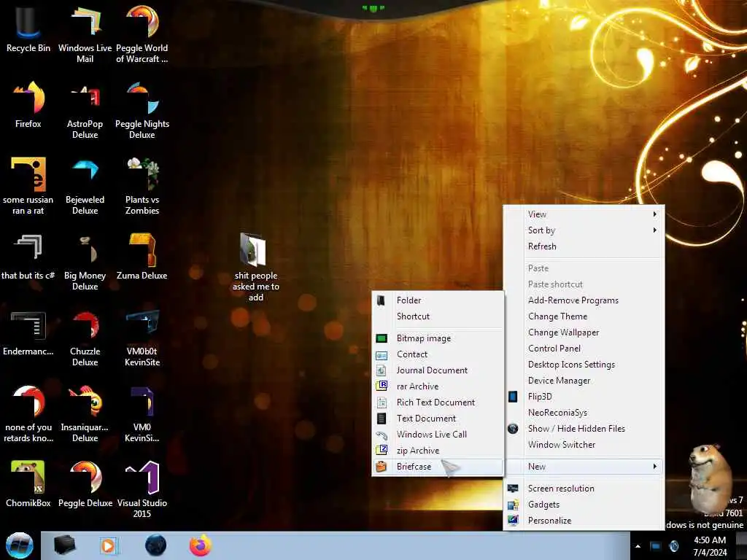Select the ChomikBox desktop icon
The height and width of the screenshot is (560, 747).
pyautogui.click(x=28, y=484)
